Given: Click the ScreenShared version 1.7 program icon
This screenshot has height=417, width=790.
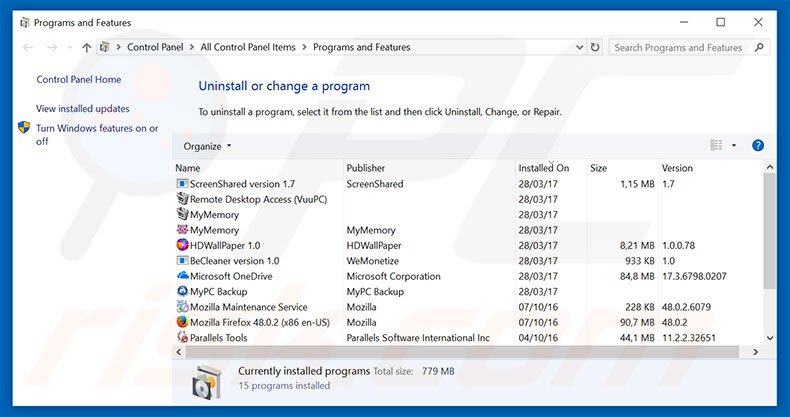Looking at the screenshot, I should point(182,184).
